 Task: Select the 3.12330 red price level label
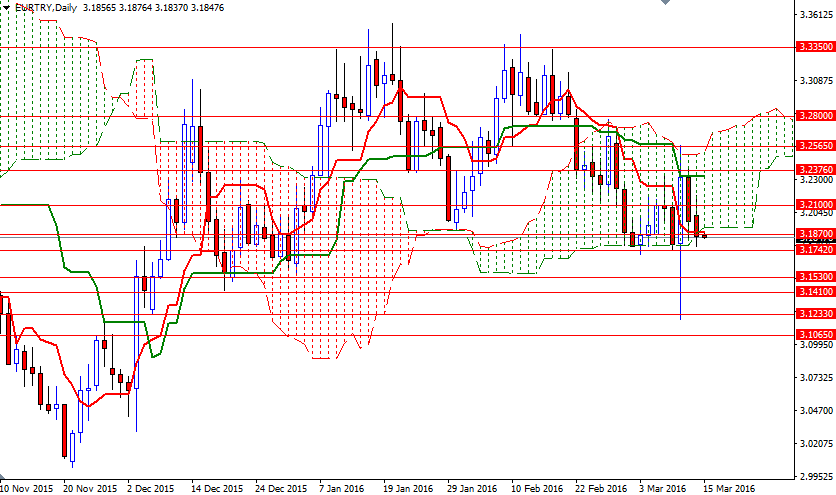click(815, 314)
